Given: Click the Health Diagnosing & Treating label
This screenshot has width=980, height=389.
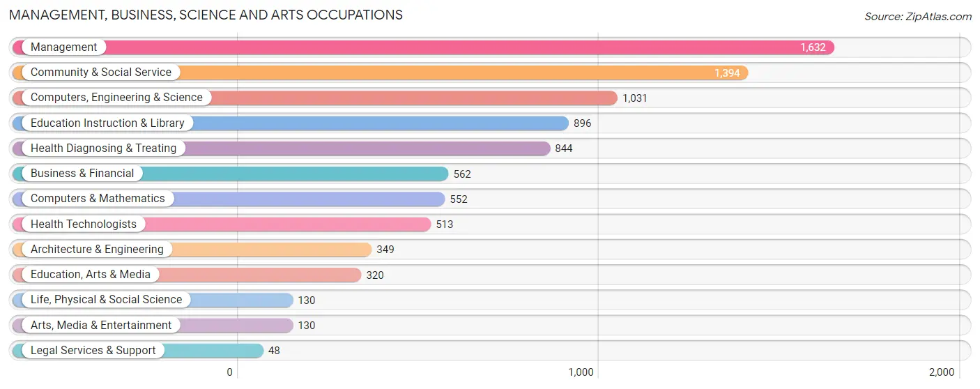Looking at the screenshot, I should (103, 148).
